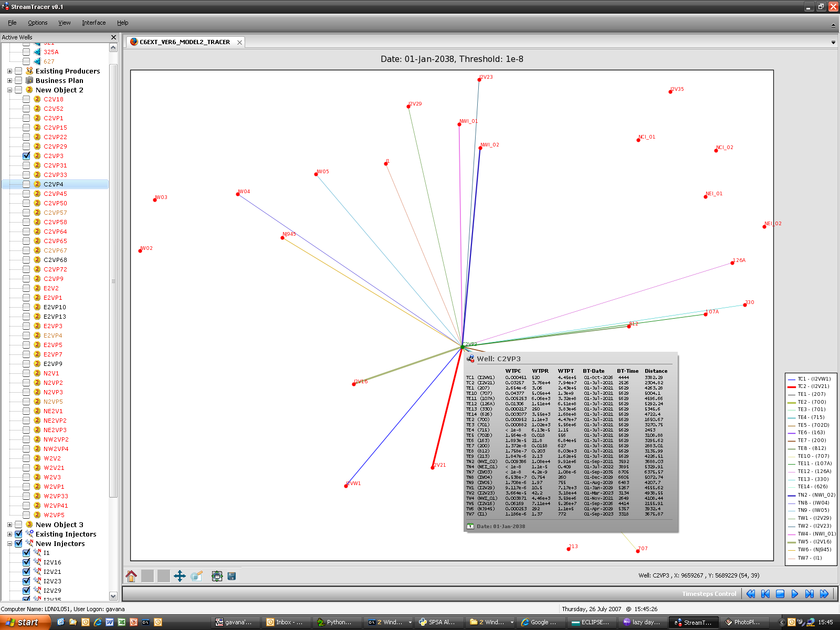Click the I2V21 well marker on map
Image resolution: width=840 pixels, height=630 pixels.
[x=433, y=467]
